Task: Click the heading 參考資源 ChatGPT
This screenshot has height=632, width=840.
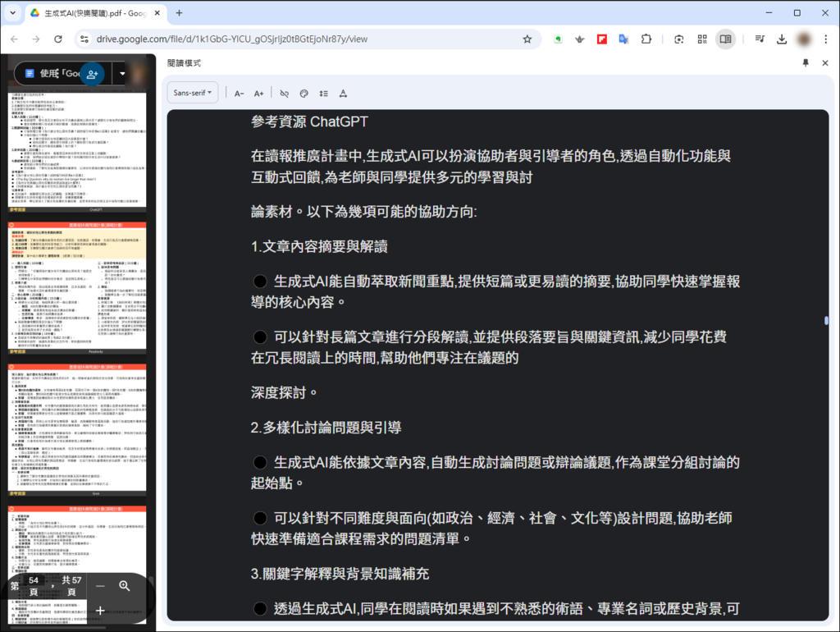Action: click(x=309, y=121)
